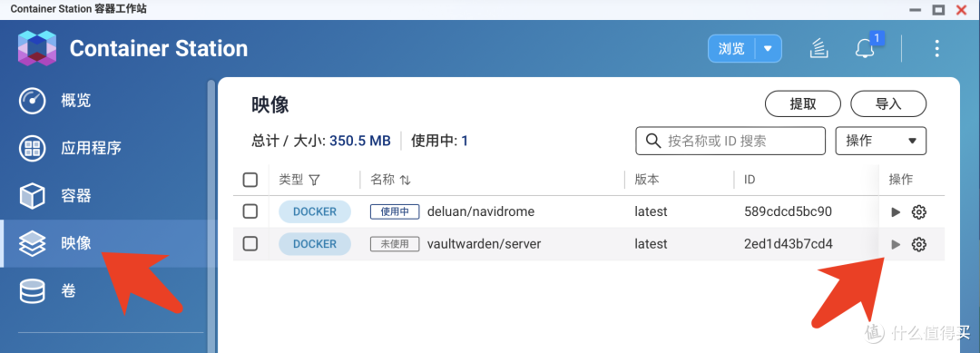The width and height of the screenshot is (980, 353).
Task: Click the sidebar vertical scrollbar
Action: (x=211, y=216)
